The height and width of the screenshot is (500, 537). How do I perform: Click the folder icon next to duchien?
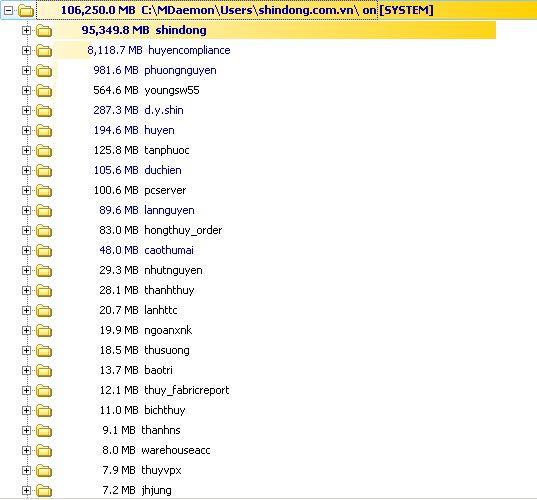(44, 171)
